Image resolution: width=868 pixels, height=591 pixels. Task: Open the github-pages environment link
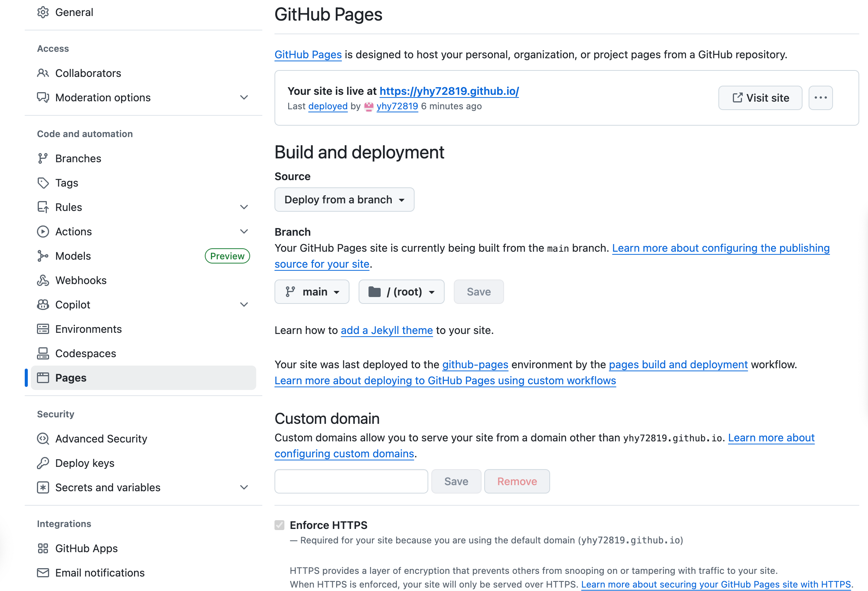475,364
